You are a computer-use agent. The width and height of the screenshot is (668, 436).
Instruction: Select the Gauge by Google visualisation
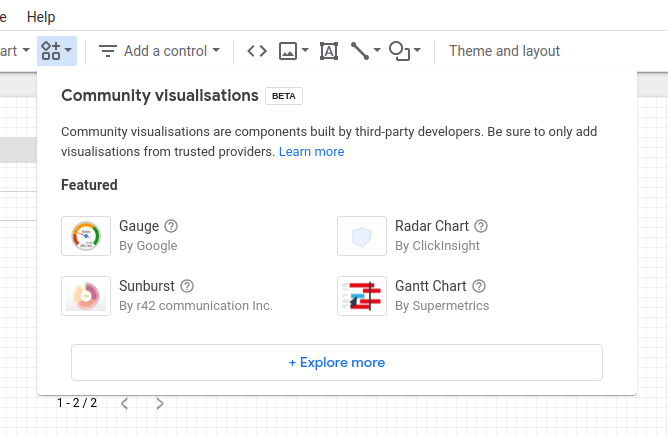click(148, 236)
